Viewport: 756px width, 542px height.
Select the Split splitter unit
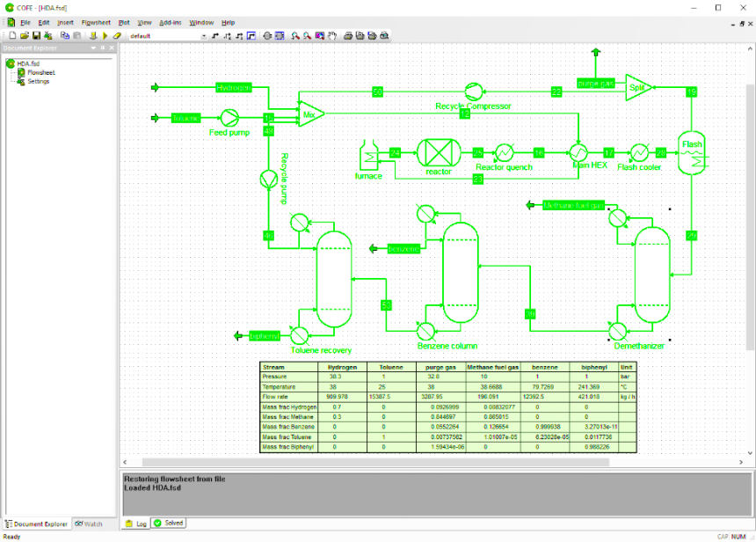pos(638,87)
